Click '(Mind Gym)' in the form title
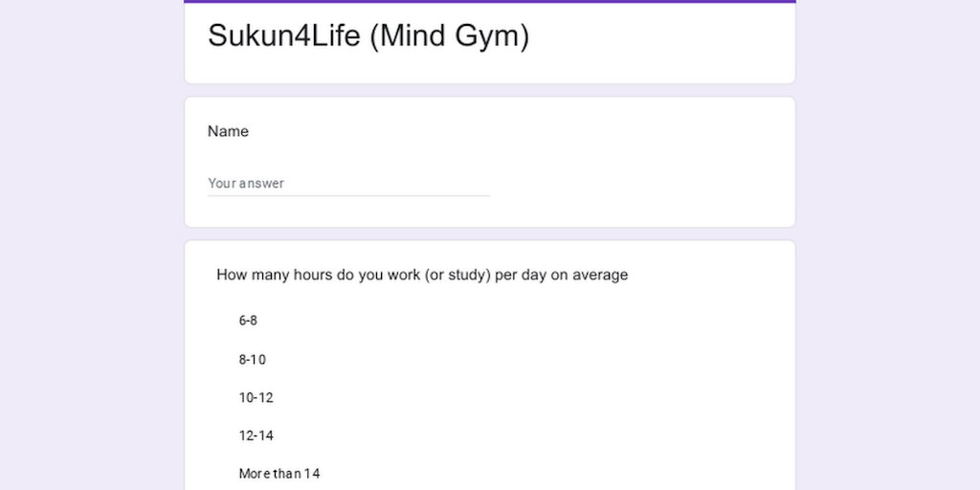 click(x=449, y=35)
